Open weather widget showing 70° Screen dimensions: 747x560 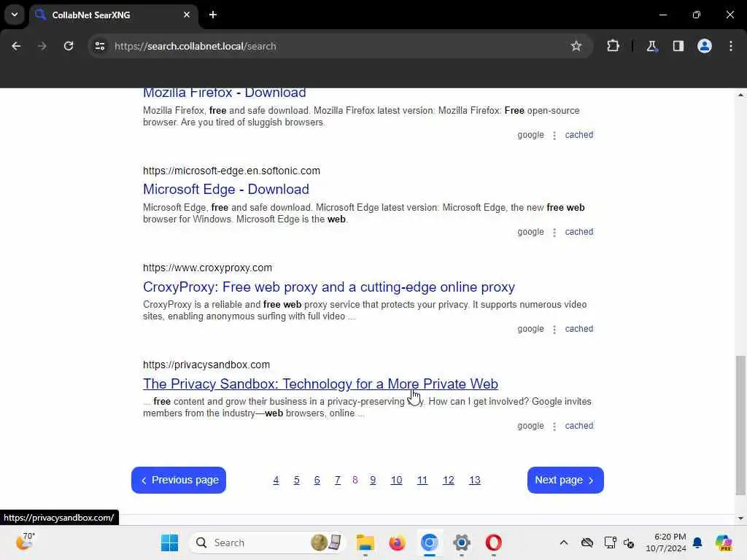(25, 542)
